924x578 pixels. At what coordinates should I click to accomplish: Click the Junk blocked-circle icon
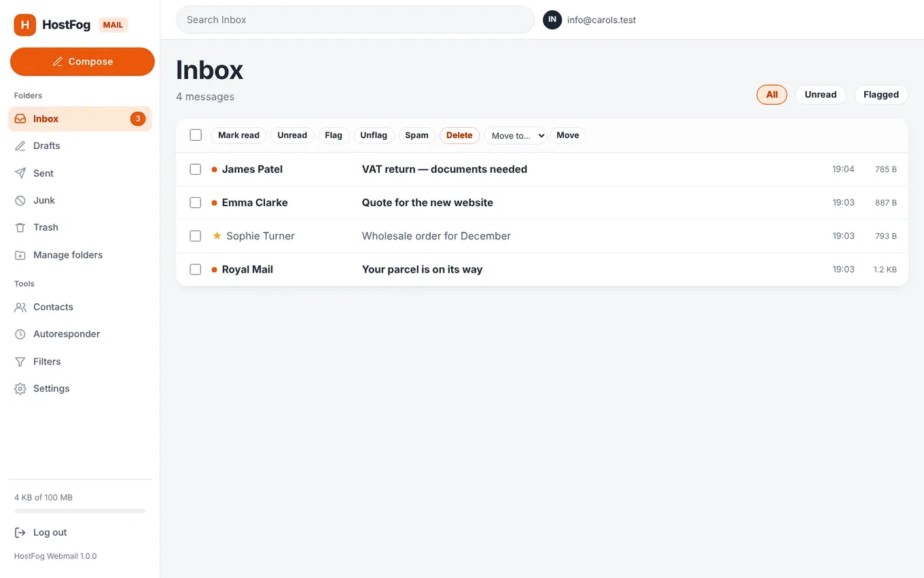pos(20,201)
